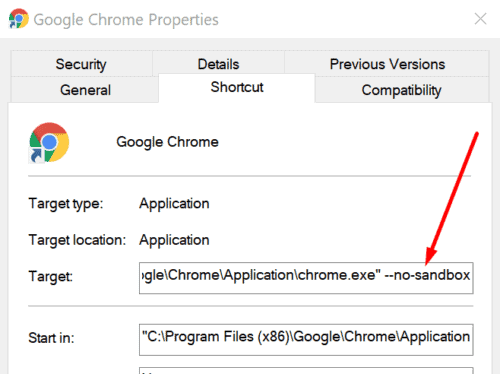Click the large Google Chrome shortcut icon
500x374 pixels.
click(49, 143)
